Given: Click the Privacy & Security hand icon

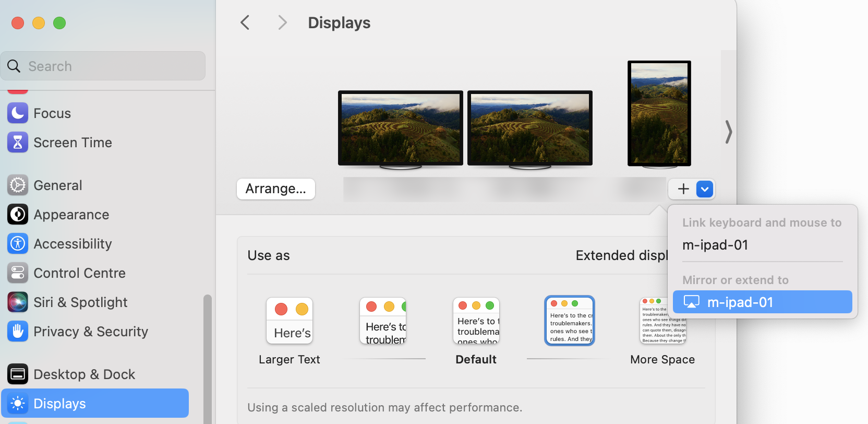Looking at the screenshot, I should tap(18, 332).
